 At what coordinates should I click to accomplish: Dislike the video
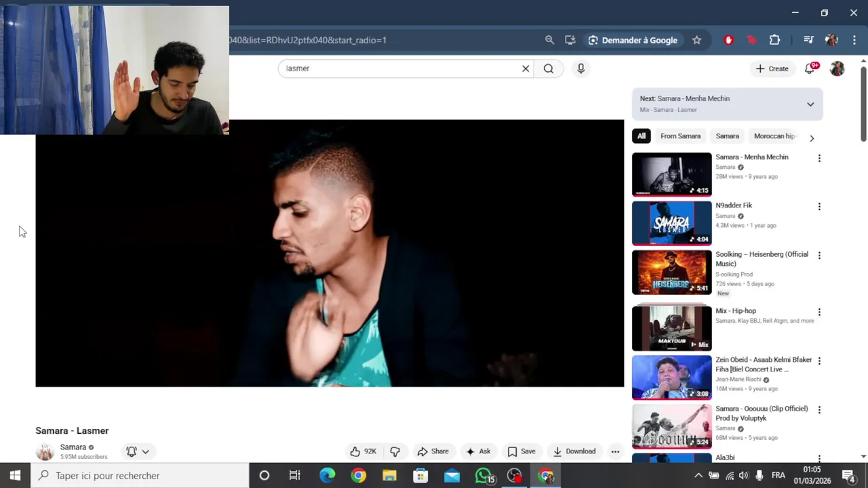click(x=395, y=451)
